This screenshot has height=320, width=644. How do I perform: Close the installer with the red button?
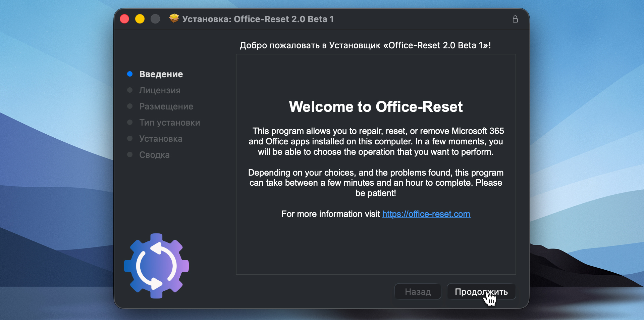[124, 19]
